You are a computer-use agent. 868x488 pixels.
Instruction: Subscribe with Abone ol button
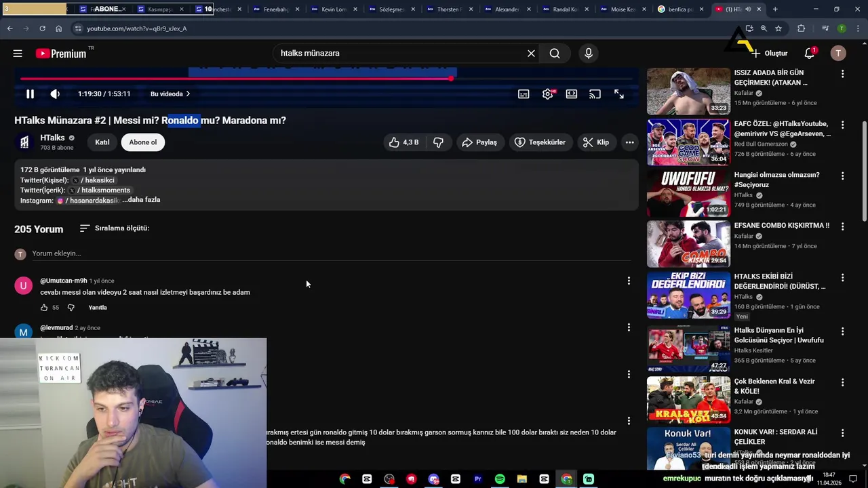tap(143, 142)
